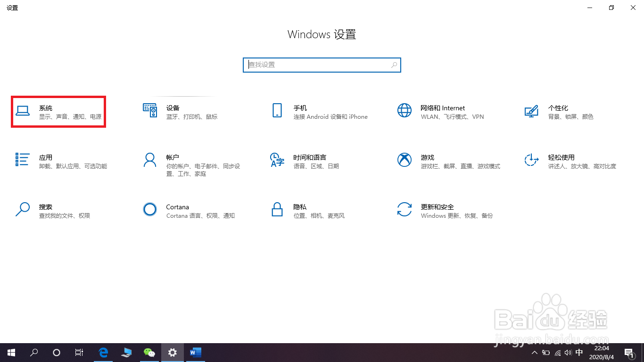This screenshot has height=362, width=644.
Task: Click the magnifier icon in search box
Action: tap(394, 65)
